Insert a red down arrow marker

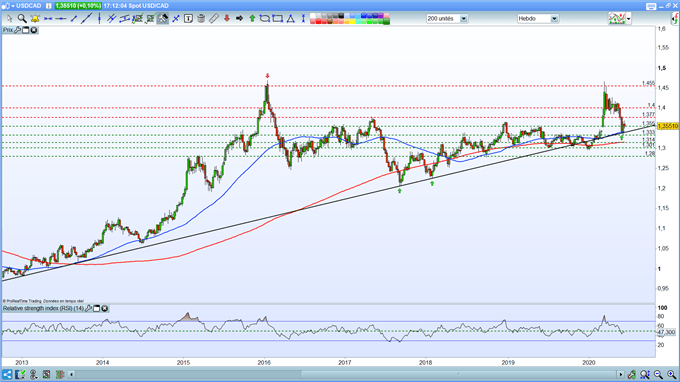(227, 19)
